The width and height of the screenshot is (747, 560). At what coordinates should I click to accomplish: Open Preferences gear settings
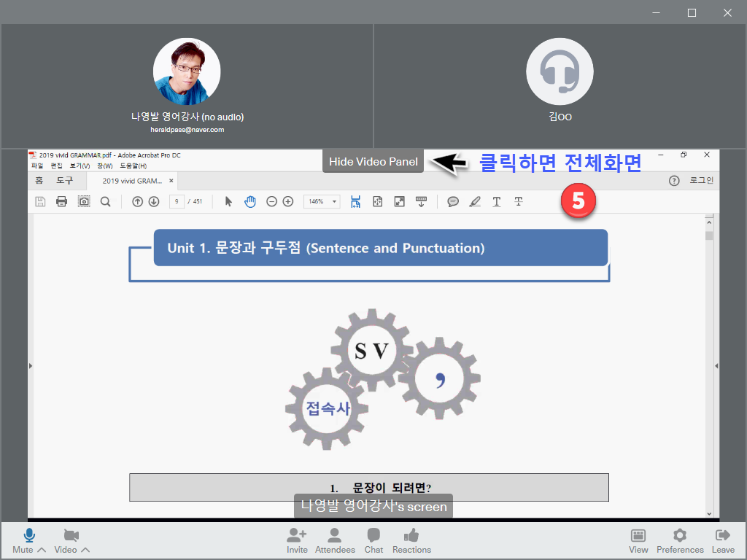click(680, 536)
